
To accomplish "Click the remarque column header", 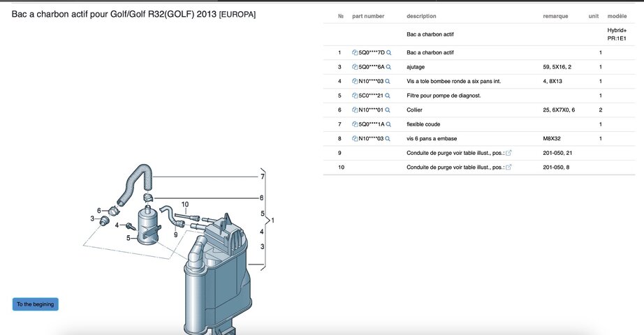I will (555, 16).
